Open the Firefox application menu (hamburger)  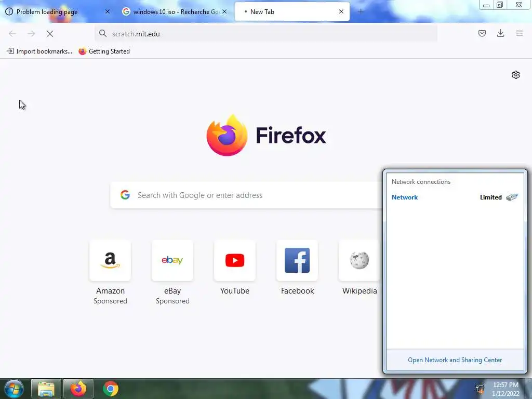click(520, 33)
